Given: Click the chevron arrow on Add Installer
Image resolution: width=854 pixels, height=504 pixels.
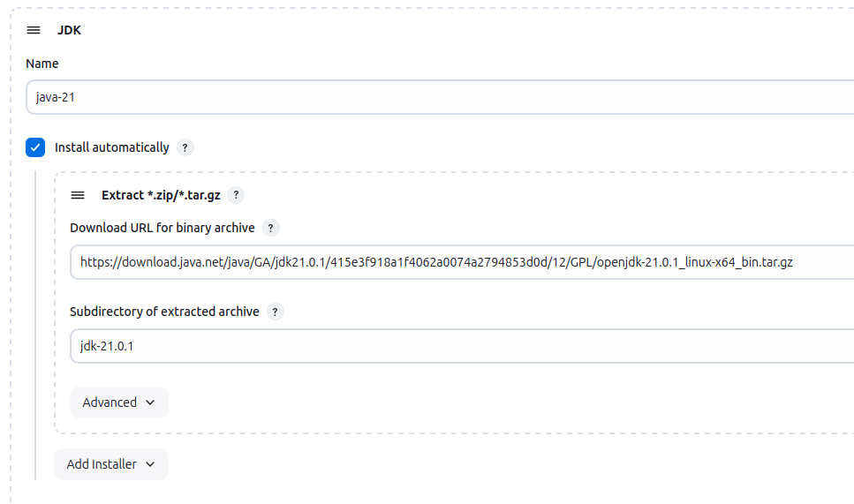Looking at the screenshot, I should click(x=150, y=464).
